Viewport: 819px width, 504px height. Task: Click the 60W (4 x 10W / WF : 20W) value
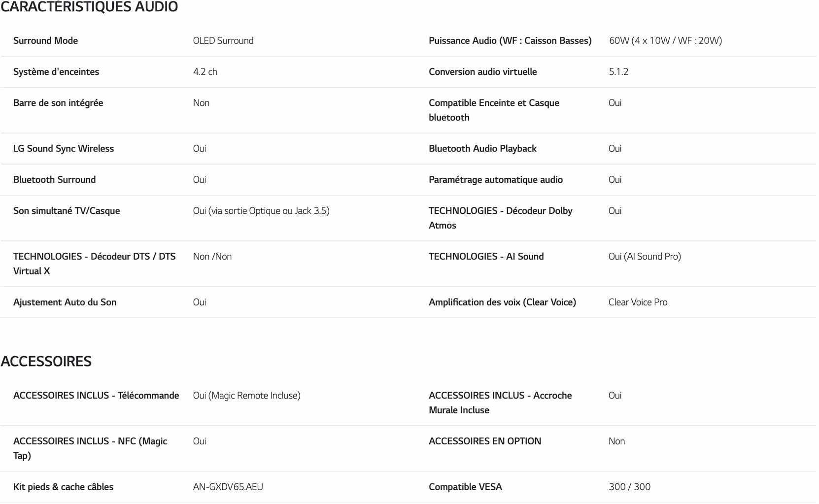point(665,40)
